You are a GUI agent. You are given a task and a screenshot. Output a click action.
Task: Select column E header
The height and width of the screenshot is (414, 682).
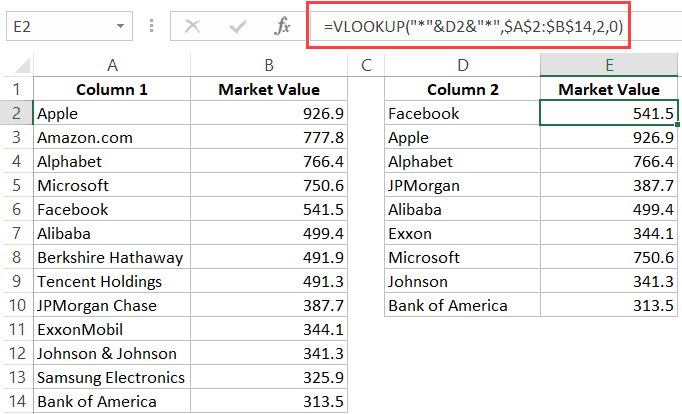(x=609, y=65)
